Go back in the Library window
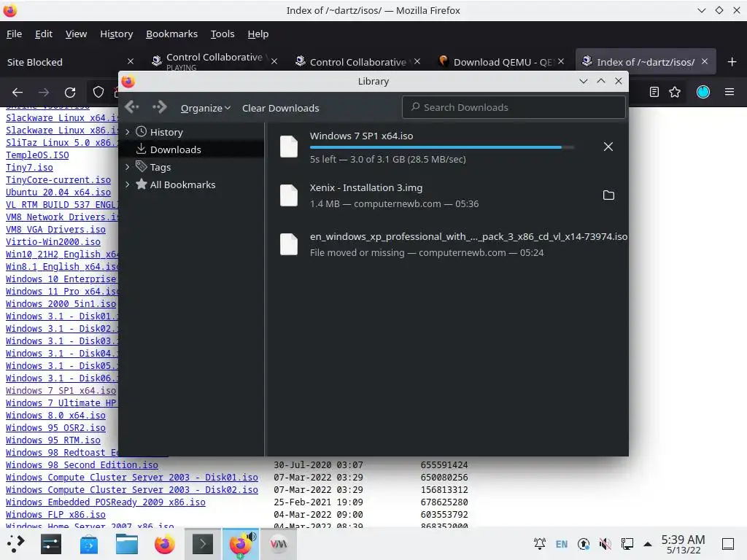747x560 pixels. (x=132, y=107)
